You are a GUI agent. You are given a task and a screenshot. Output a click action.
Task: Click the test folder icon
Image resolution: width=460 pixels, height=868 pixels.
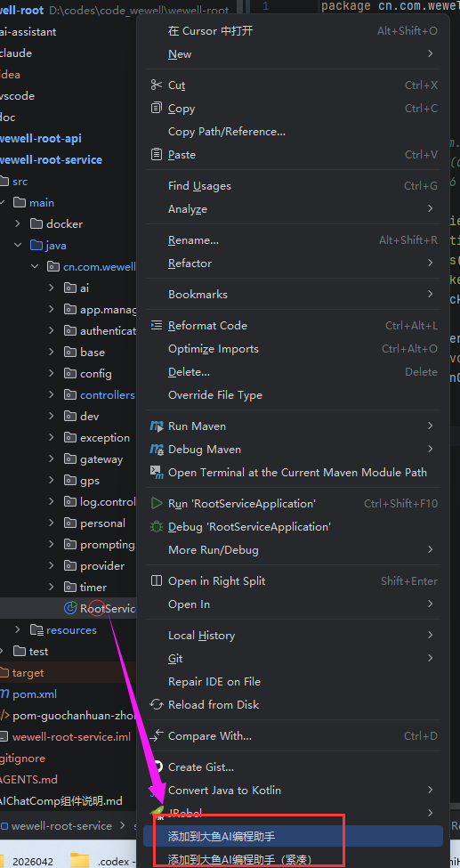tap(20, 651)
